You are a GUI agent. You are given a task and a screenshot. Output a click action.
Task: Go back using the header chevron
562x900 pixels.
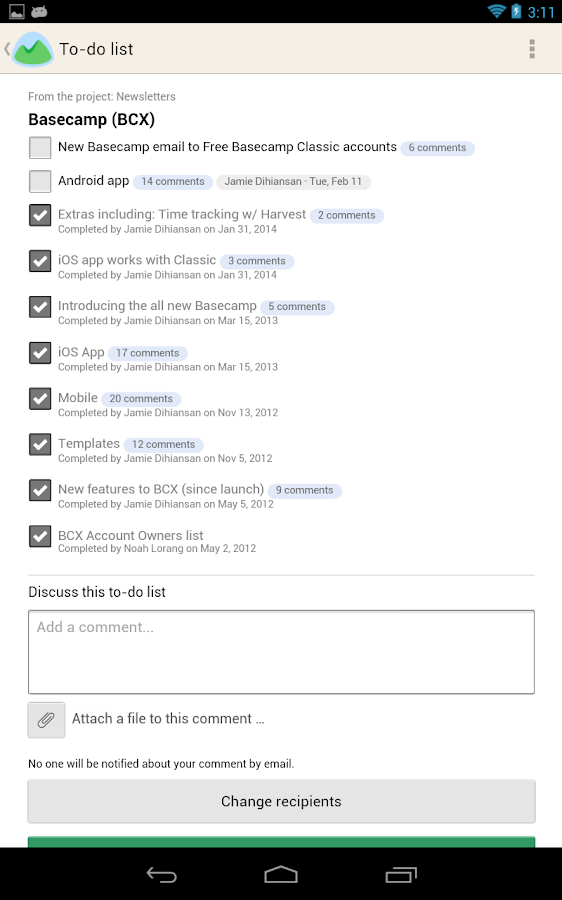coord(7,49)
